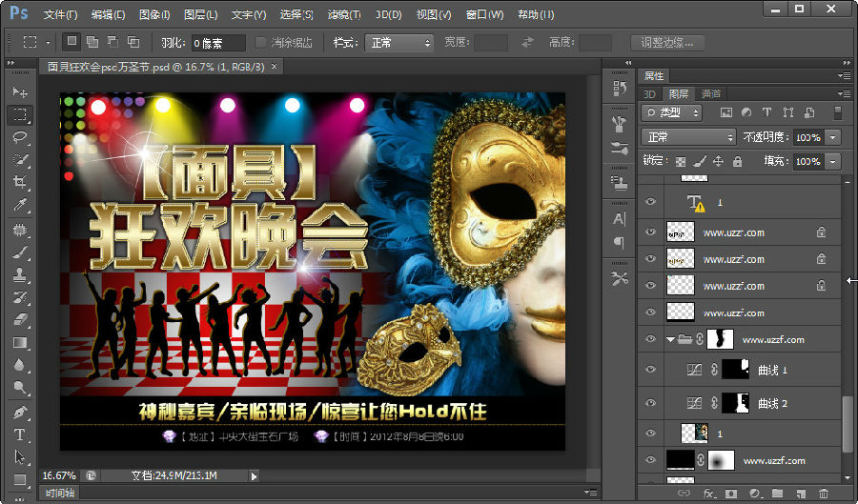Select the Dodge tool
This screenshot has width=858, height=504.
click(20, 387)
